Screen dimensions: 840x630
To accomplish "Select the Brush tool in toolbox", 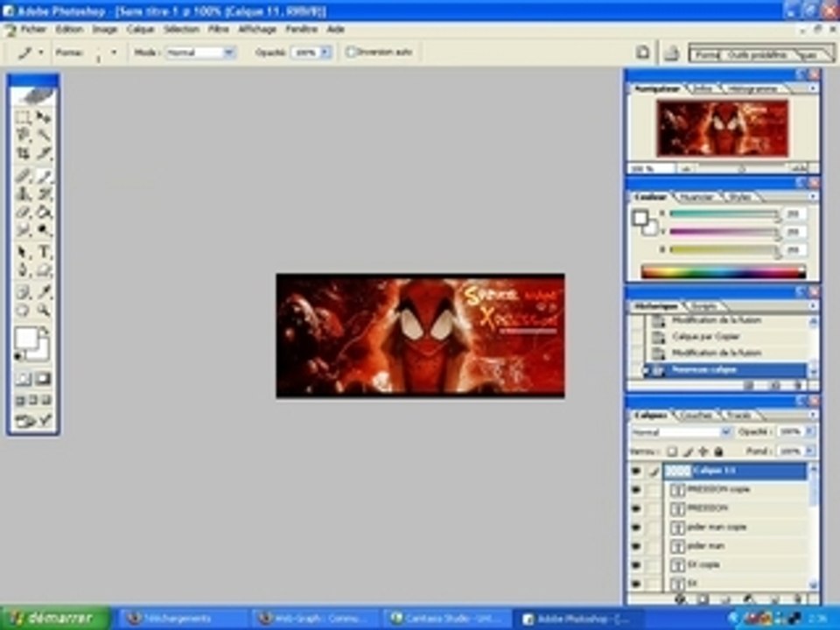I will (44, 175).
